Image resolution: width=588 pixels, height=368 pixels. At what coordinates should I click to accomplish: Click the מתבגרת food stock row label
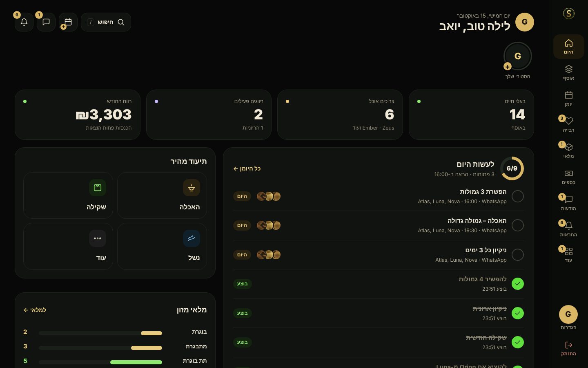196,346
